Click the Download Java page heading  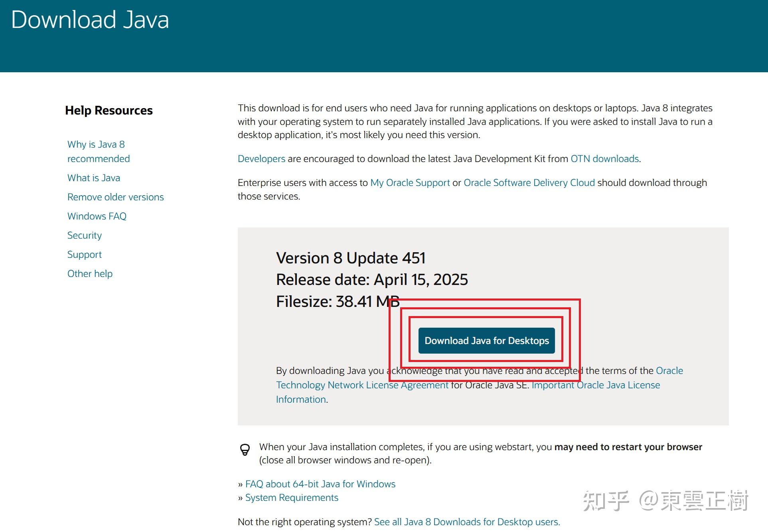(90, 20)
